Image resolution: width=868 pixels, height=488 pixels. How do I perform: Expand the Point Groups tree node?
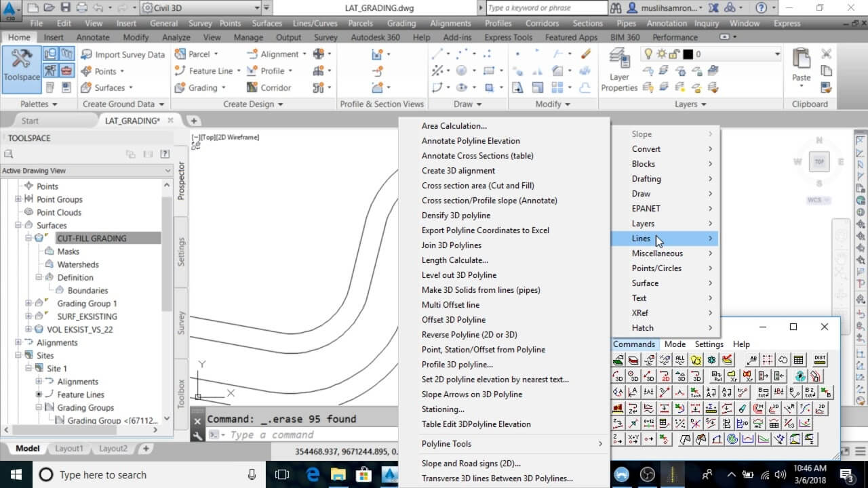point(18,199)
